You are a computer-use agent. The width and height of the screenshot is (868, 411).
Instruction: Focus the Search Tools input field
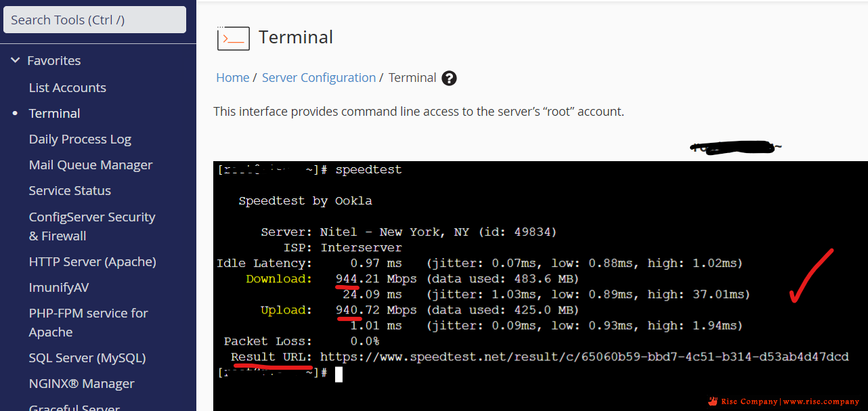point(95,20)
